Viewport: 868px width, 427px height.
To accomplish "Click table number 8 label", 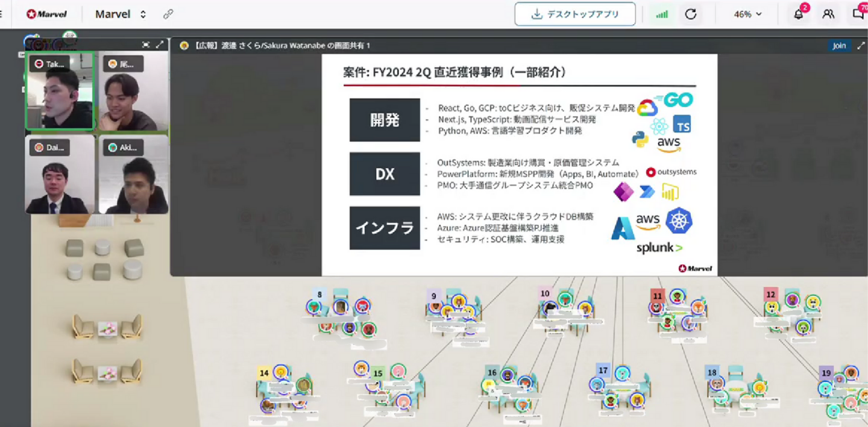I will coord(319,295).
